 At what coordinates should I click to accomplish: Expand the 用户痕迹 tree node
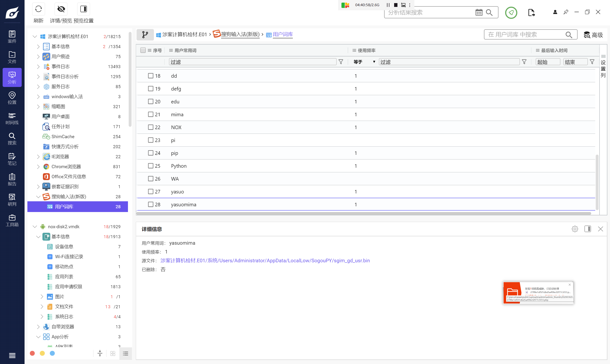point(38,57)
